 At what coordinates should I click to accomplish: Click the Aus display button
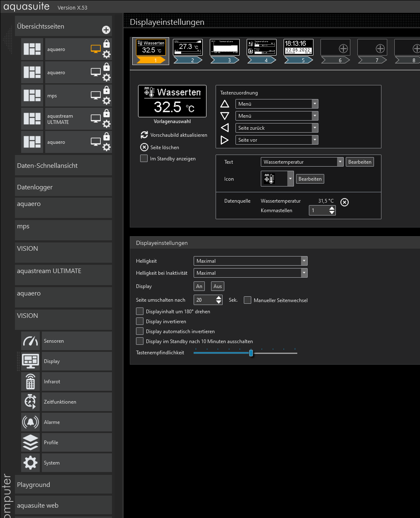tap(218, 286)
